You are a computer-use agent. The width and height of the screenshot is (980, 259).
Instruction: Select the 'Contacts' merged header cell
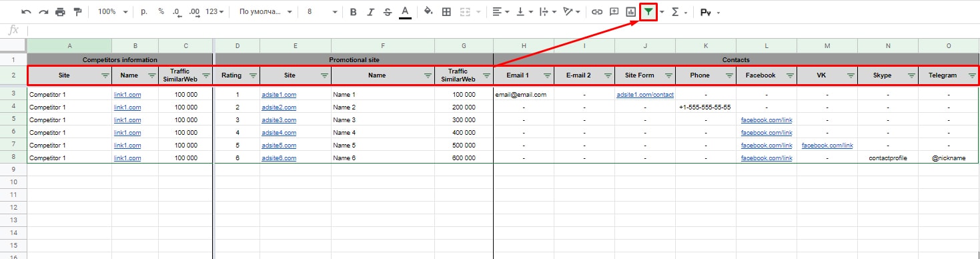[736, 60]
